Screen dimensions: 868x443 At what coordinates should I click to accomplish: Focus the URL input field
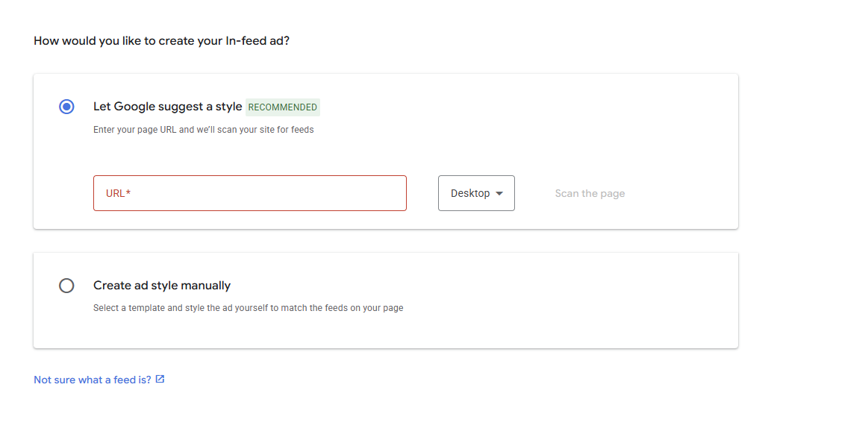click(250, 193)
